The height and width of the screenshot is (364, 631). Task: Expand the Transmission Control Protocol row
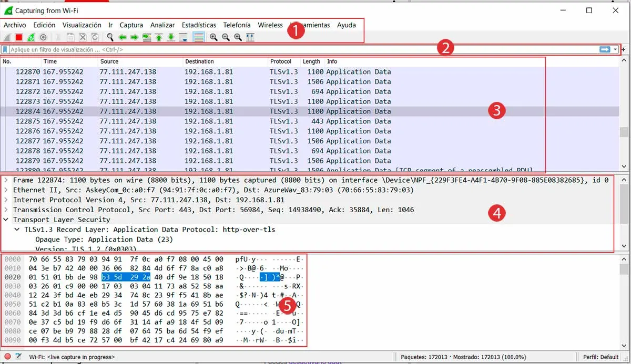tap(6, 210)
